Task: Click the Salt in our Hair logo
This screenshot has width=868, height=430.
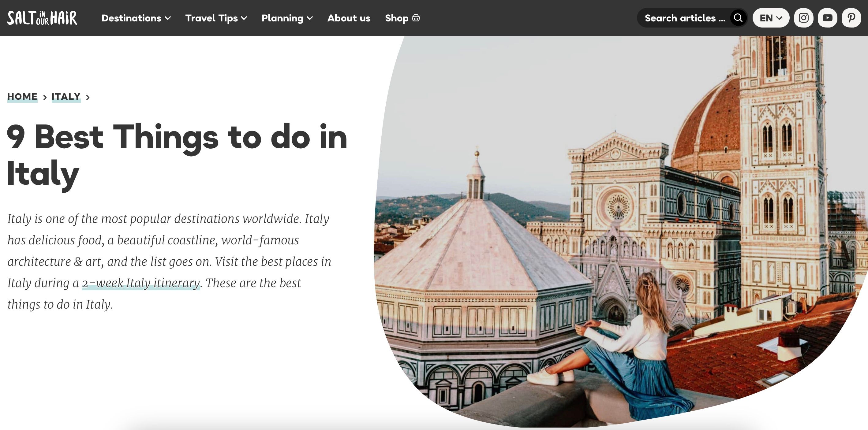Action: click(42, 18)
